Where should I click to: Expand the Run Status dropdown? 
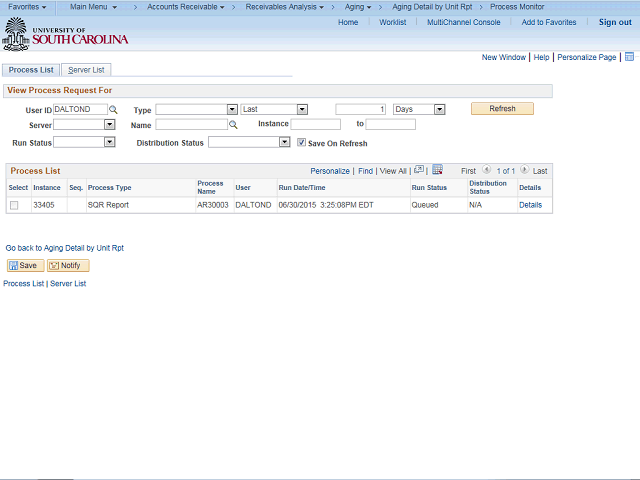pyautogui.click(x=109, y=142)
